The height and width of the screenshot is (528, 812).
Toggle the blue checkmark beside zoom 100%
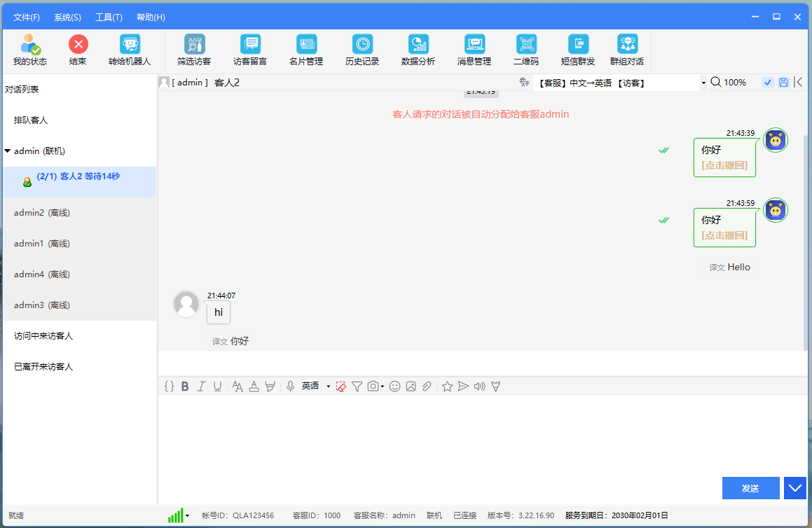click(767, 83)
